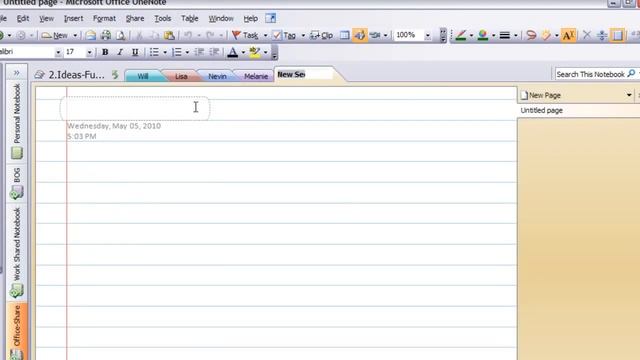This screenshot has width=640, height=360.
Task: Expand the Task dropdown arrow
Action: point(265,36)
